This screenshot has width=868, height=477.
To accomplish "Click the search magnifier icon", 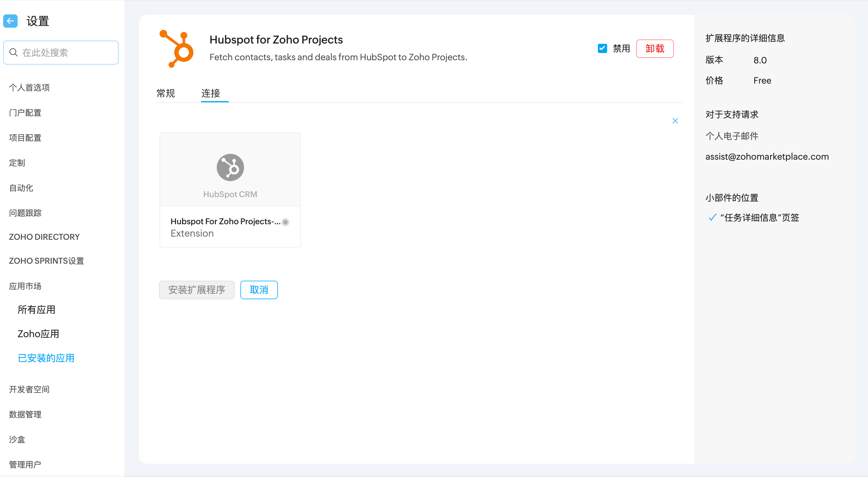I will (14, 52).
